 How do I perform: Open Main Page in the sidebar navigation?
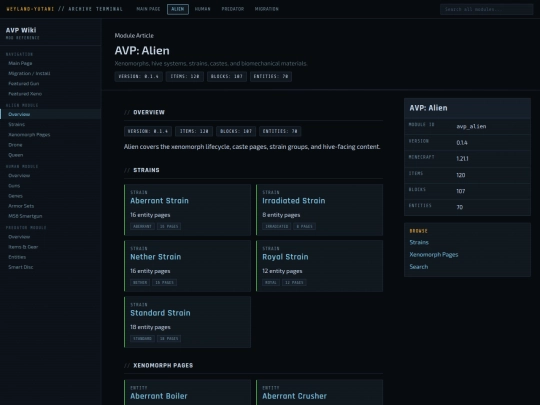click(x=20, y=63)
